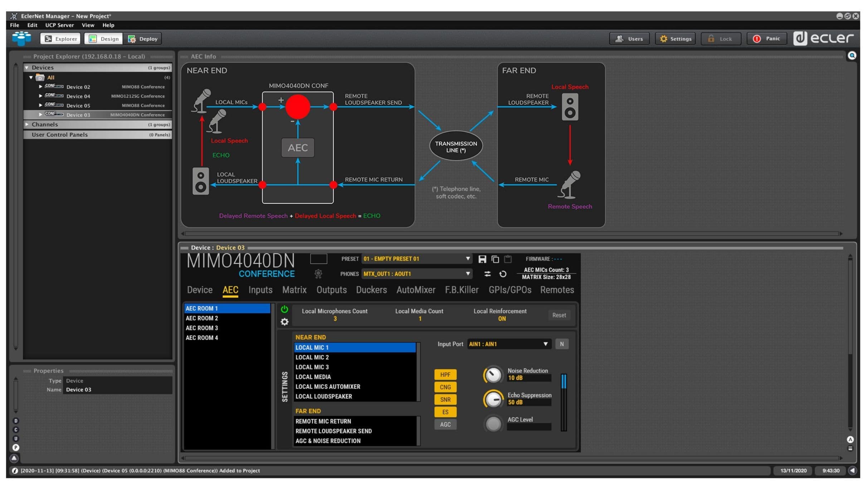This screenshot has width=868, height=488.
Task: Switch to the Matrix tab
Action: tap(294, 290)
